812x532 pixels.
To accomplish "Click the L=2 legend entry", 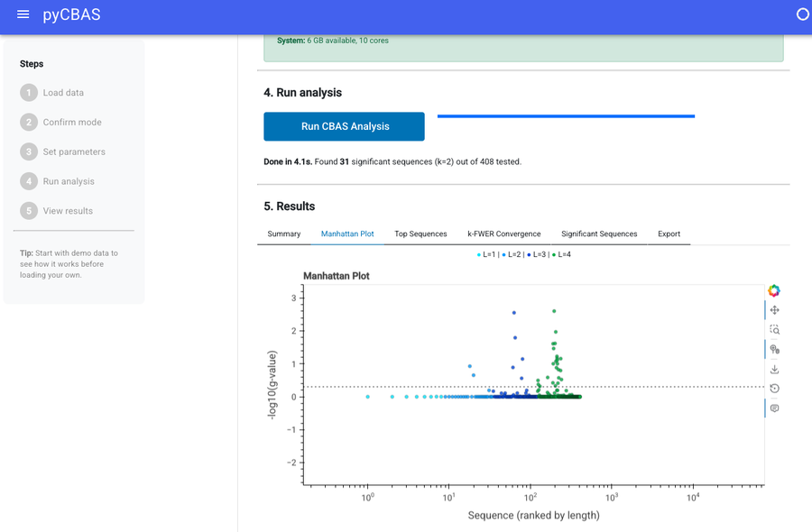I will (x=512, y=254).
